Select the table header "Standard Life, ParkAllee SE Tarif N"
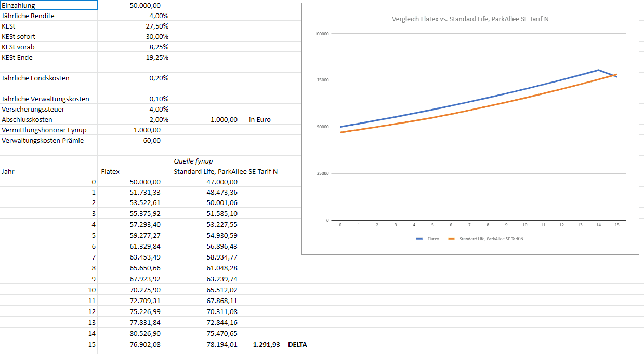The width and height of the screenshot is (644, 354). pyautogui.click(x=226, y=171)
